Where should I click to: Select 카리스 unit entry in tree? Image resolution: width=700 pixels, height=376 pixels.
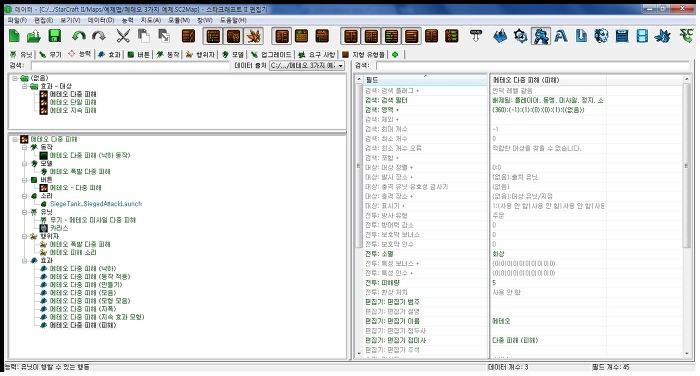59,228
